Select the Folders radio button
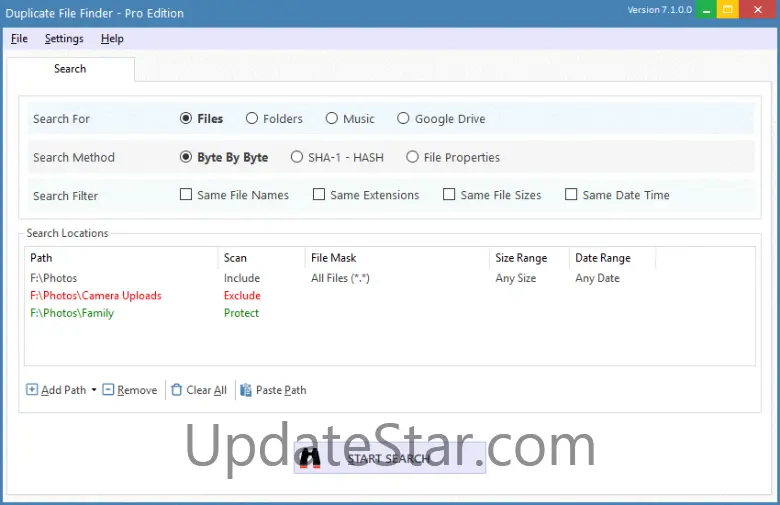 point(252,118)
